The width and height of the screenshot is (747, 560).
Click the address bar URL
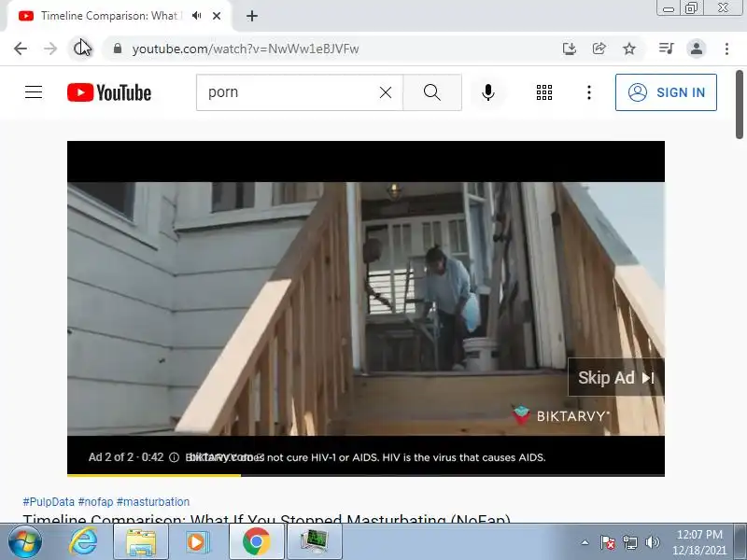246,49
